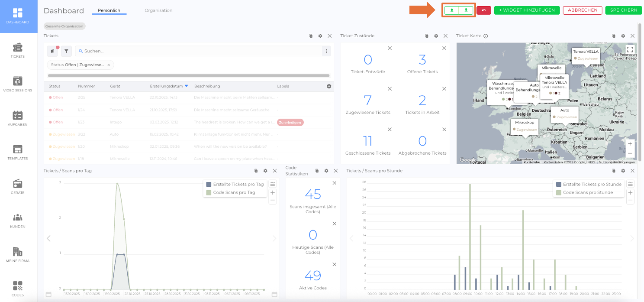Open the filter funnel in Tickets widget
This screenshot has height=302, width=644.
click(x=66, y=51)
